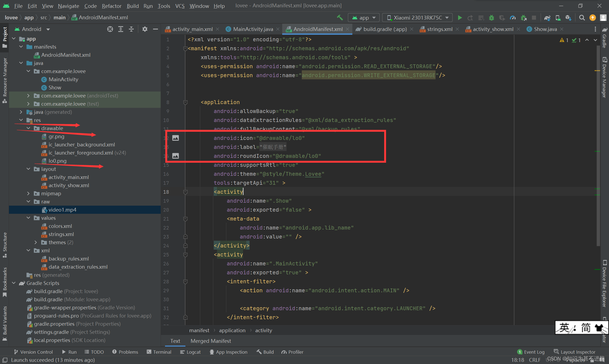
Task: Select the lo0.png file in drawable
Action: coord(57,161)
